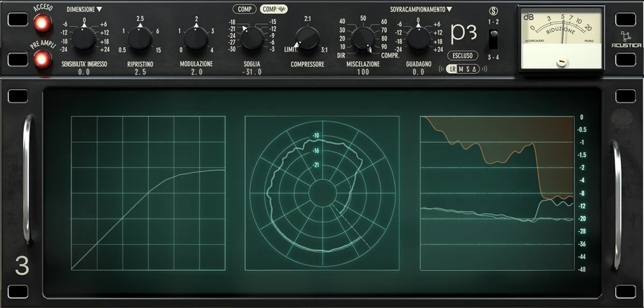Open the DIMENSIONE dropdown menu
Screen dimensions: 644x308
(84, 10)
